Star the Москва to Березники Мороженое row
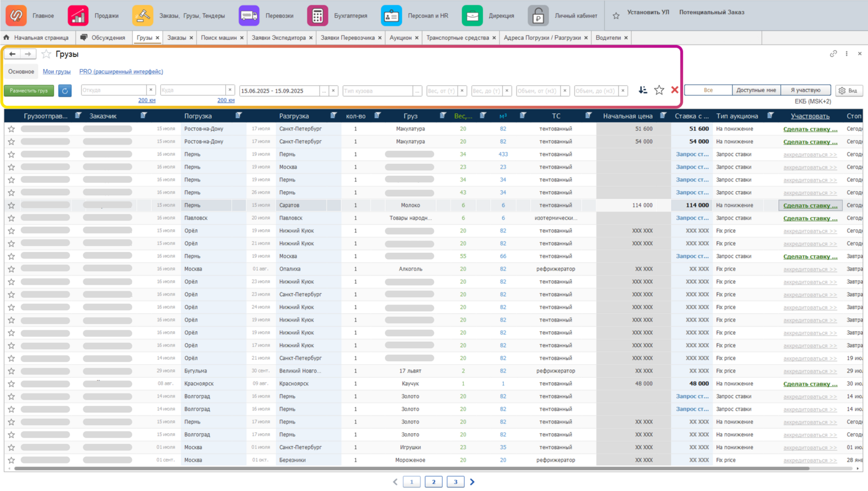868x491 pixels. [11, 460]
